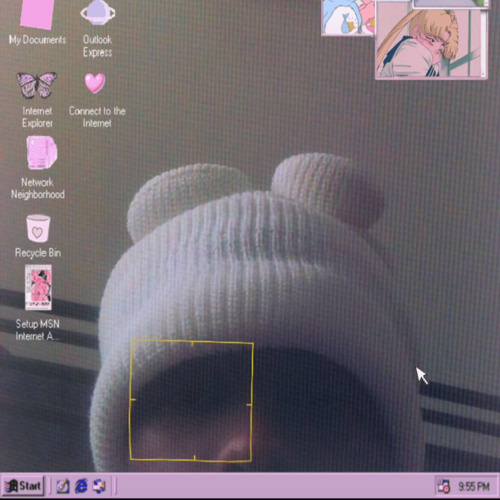The width and height of the screenshot is (500, 500).
Task: Click inside the yellow focus rectangle
Action: (x=191, y=401)
